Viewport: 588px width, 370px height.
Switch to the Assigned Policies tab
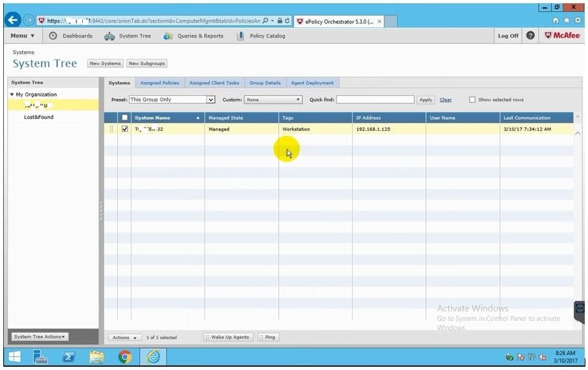[159, 83]
